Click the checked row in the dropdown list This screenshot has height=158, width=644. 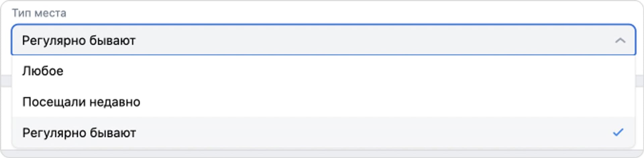point(323,133)
